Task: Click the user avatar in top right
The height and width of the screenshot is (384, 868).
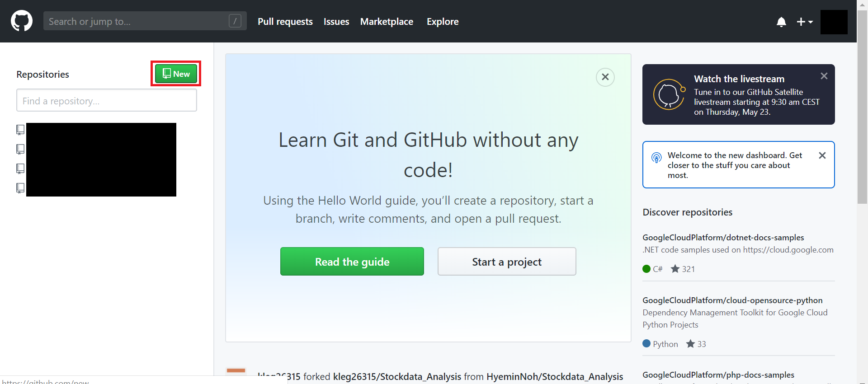Action: click(834, 22)
